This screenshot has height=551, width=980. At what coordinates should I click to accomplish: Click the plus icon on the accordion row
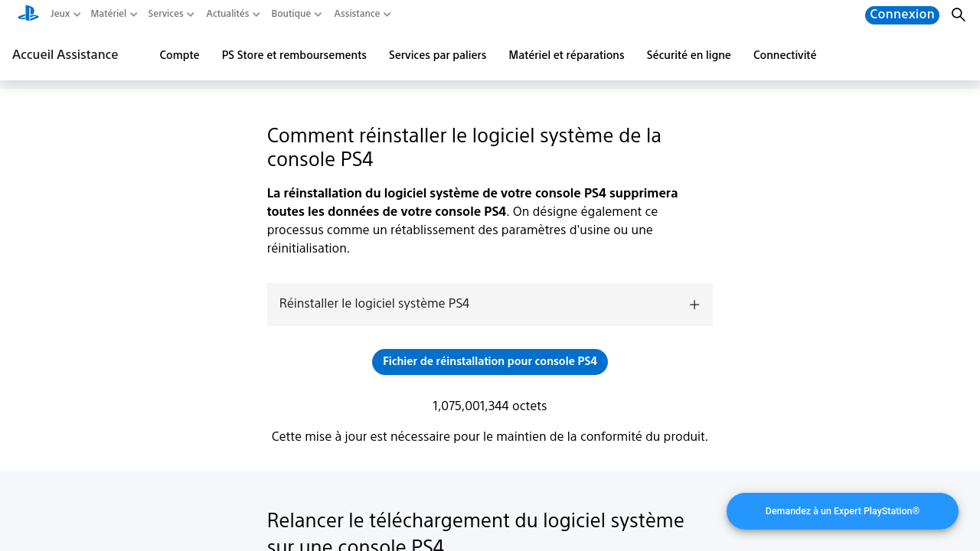(x=694, y=305)
